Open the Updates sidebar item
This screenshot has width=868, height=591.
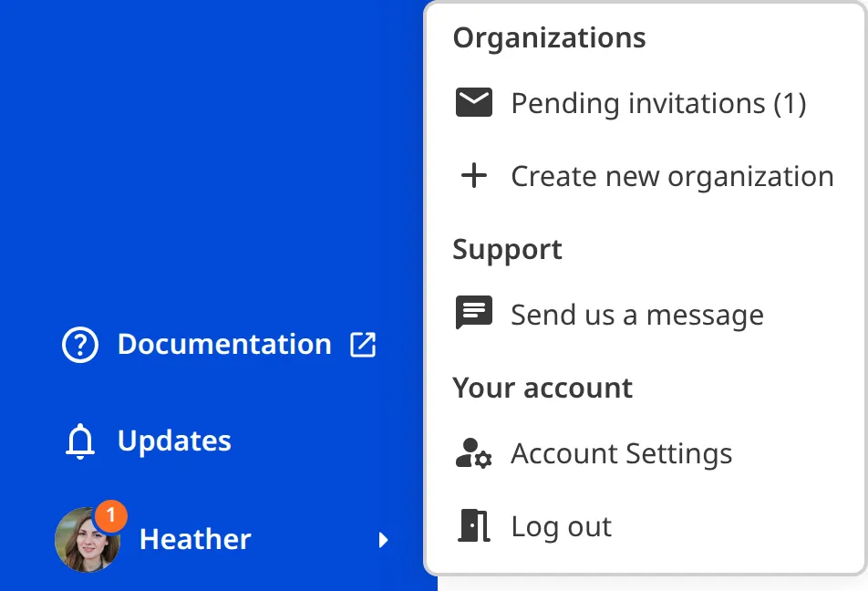pyautogui.click(x=174, y=441)
